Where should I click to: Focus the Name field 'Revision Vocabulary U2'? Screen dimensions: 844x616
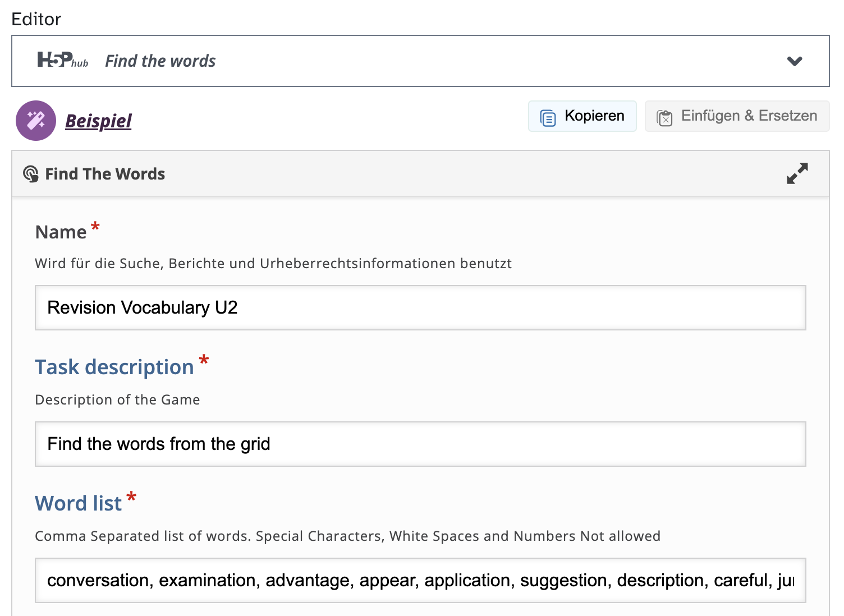tap(420, 308)
